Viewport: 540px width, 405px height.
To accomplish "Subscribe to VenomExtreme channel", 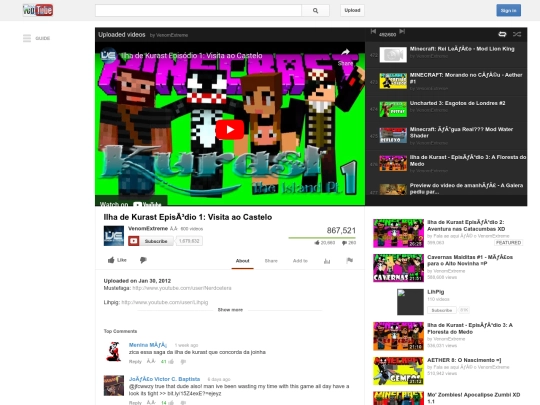I will coord(151,241).
